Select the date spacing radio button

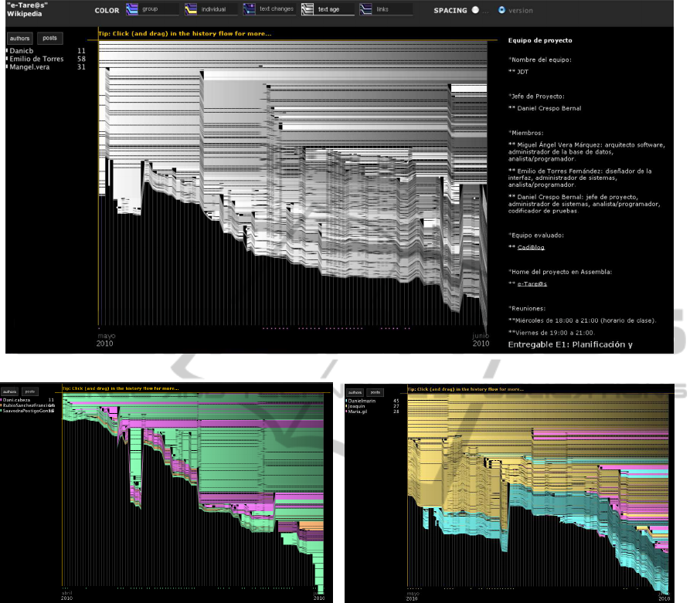(x=475, y=11)
